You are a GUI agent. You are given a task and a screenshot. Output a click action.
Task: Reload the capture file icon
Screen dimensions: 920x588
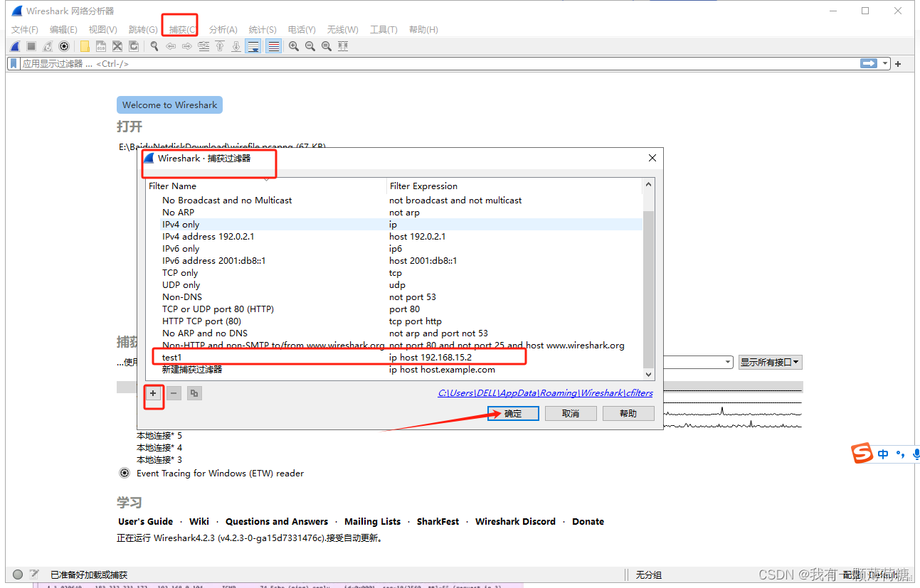pyautogui.click(x=134, y=46)
